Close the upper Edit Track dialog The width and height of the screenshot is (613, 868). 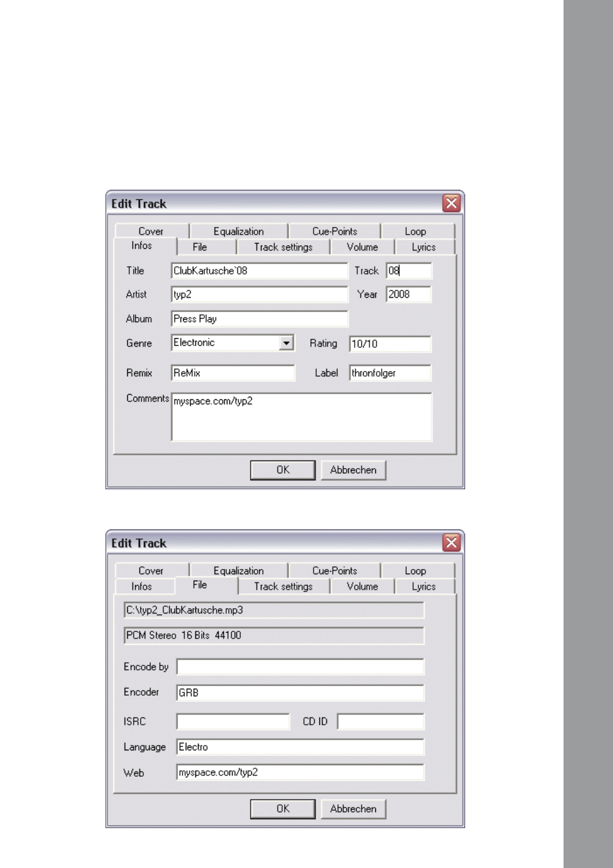pos(452,203)
